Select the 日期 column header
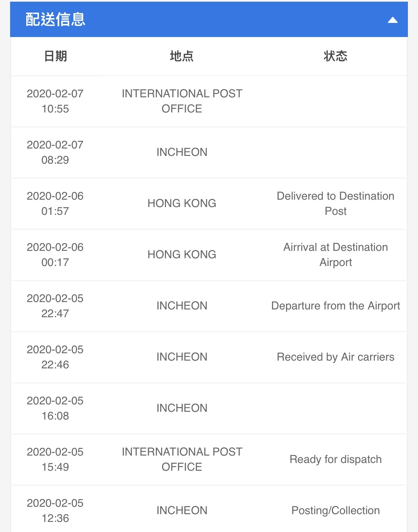Screen dimensions: 418x532 [56, 56]
